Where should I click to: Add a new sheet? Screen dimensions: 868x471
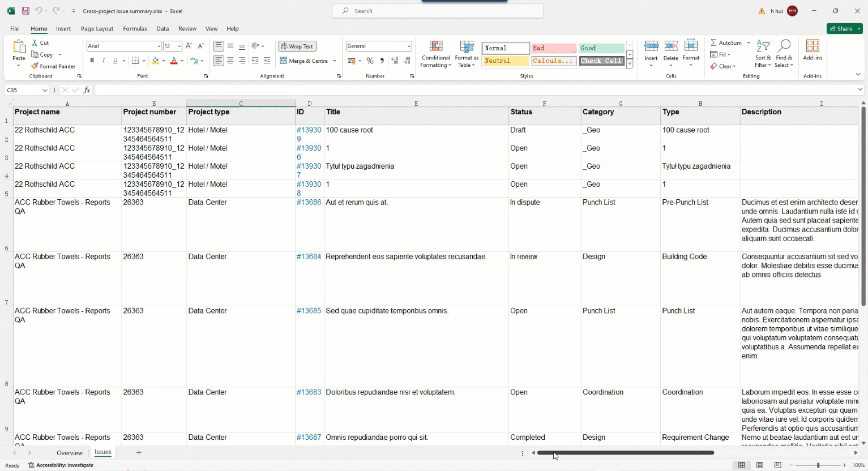click(x=139, y=453)
